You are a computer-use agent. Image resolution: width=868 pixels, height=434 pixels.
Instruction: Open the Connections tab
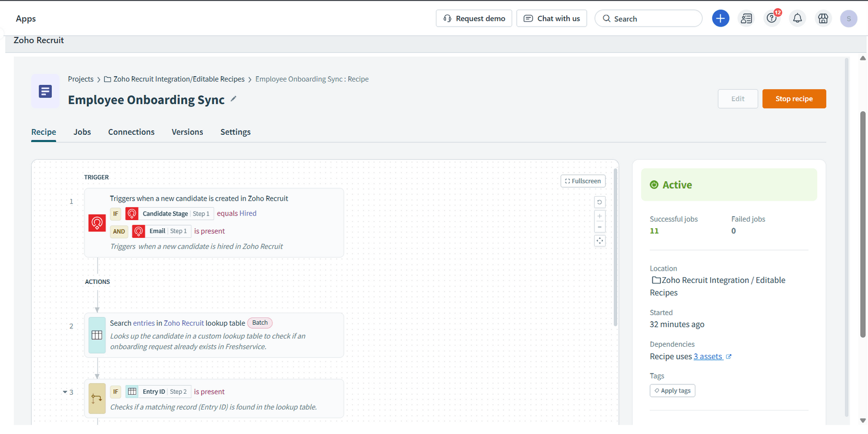pyautogui.click(x=131, y=132)
